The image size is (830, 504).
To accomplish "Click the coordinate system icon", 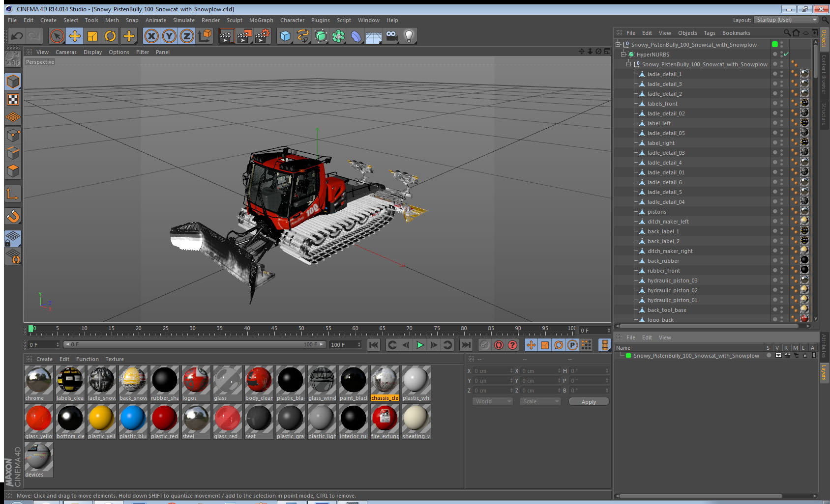I will [x=205, y=36].
